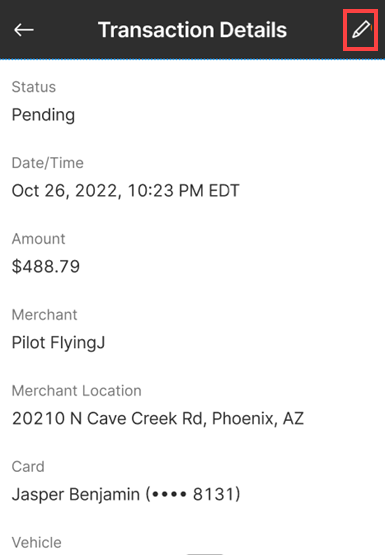Click the $488.79 amount value
The image size is (385, 555).
46,267
